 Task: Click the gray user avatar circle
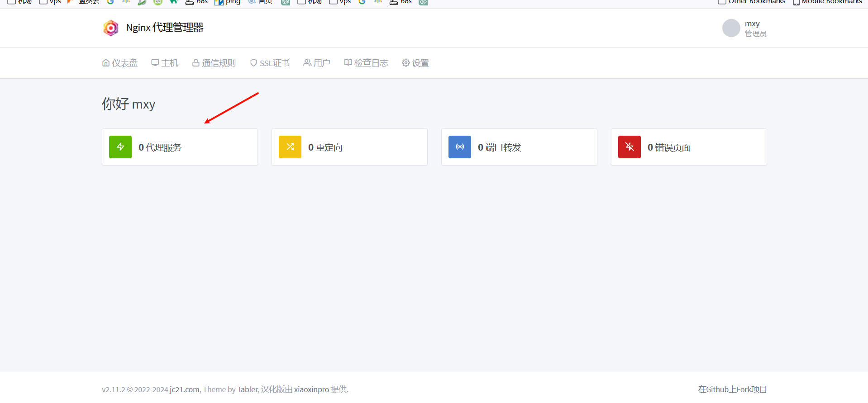click(731, 28)
